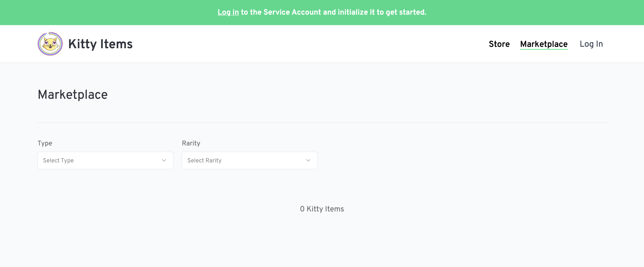Click the horizontal divider under the Marketplace heading
This screenshot has height=267, width=644.
tap(322, 122)
